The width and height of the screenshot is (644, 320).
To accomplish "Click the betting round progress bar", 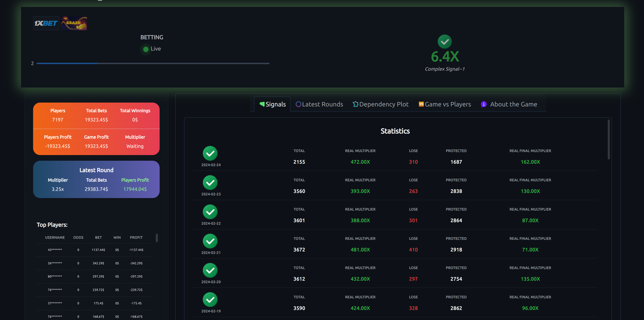I will click(153, 63).
